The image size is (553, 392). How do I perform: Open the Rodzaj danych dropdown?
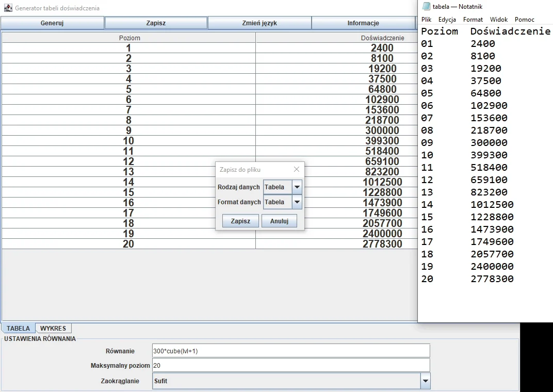tap(297, 187)
